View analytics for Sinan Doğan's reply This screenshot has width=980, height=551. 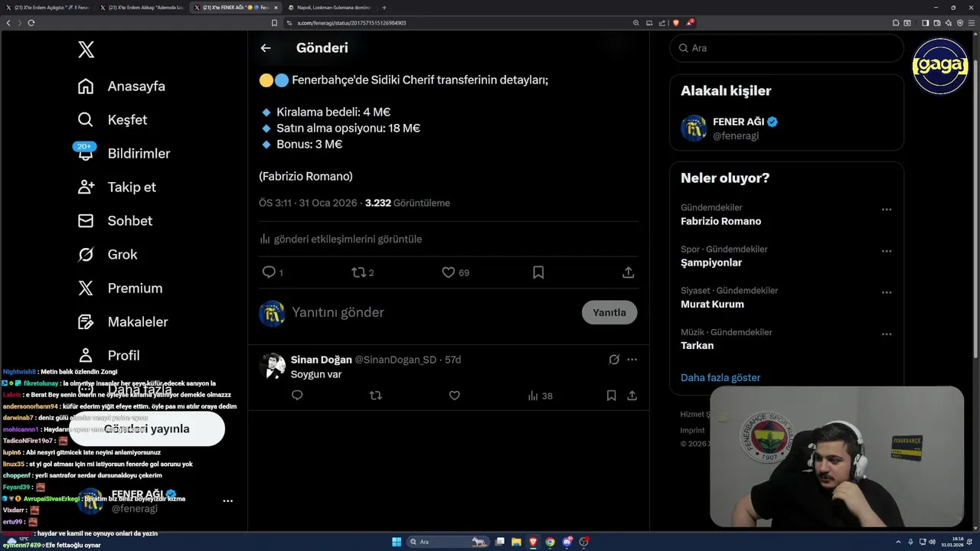click(540, 396)
